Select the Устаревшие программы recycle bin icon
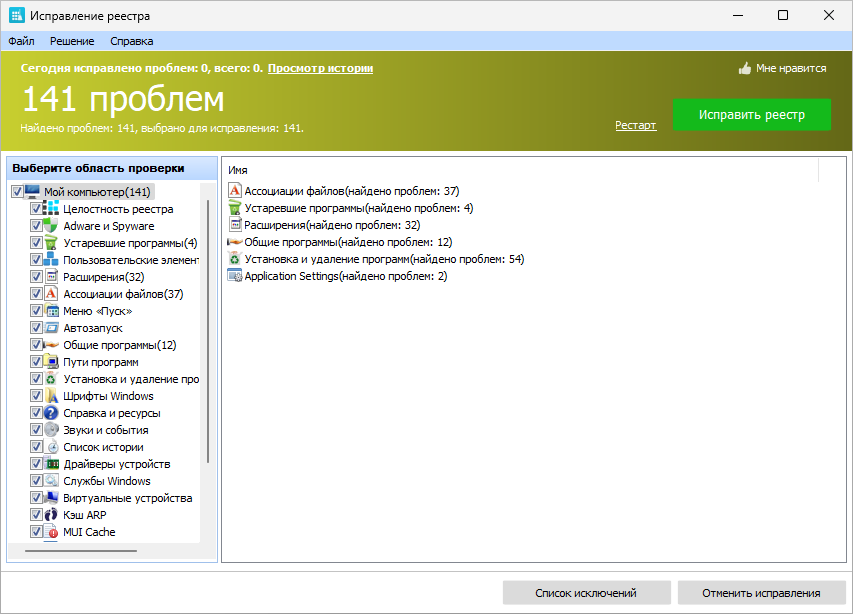This screenshot has height=614, width=853. click(x=49, y=242)
